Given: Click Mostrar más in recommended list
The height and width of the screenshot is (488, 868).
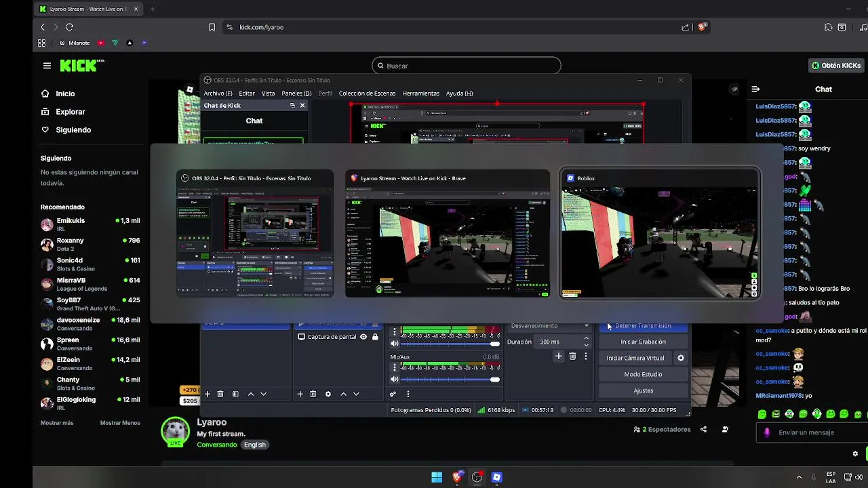Looking at the screenshot, I should (x=57, y=423).
